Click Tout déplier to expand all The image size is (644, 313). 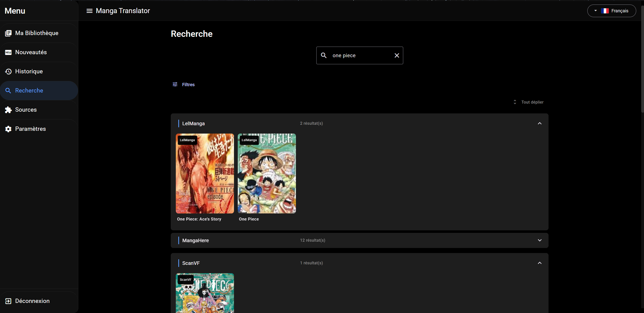click(x=528, y=102)
